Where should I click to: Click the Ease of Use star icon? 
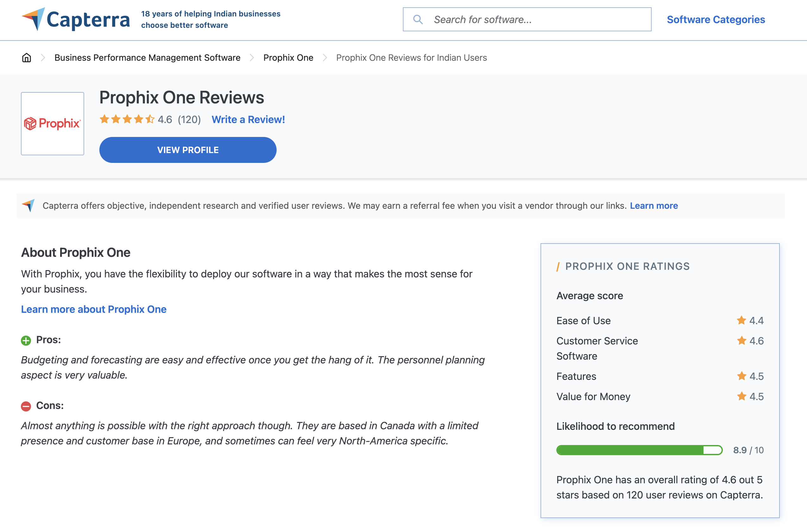(x=741, y=320)
